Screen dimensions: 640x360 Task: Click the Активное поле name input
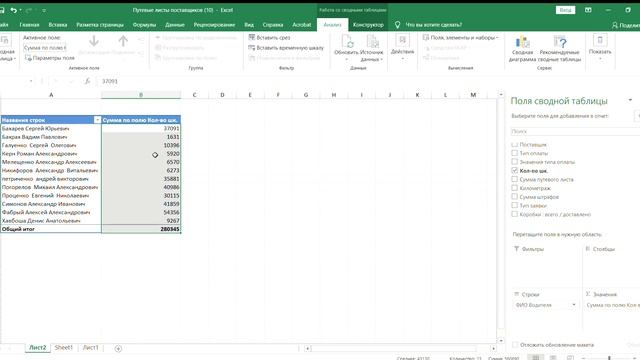[x=44, y=48]
